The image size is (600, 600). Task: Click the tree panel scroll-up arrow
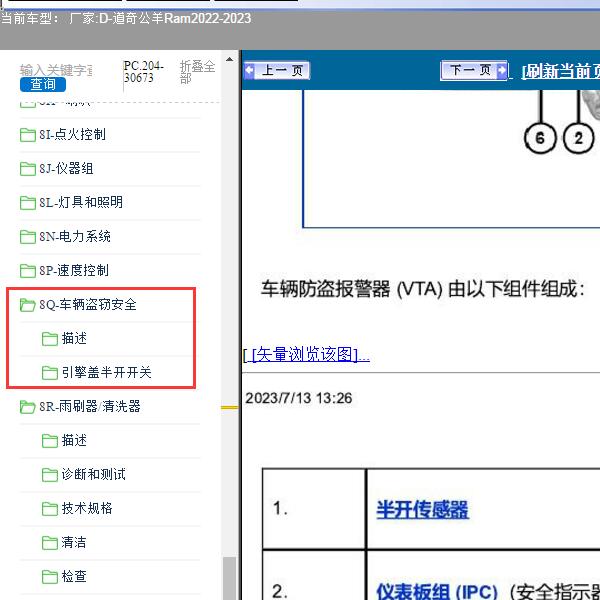tap(230, 59)
